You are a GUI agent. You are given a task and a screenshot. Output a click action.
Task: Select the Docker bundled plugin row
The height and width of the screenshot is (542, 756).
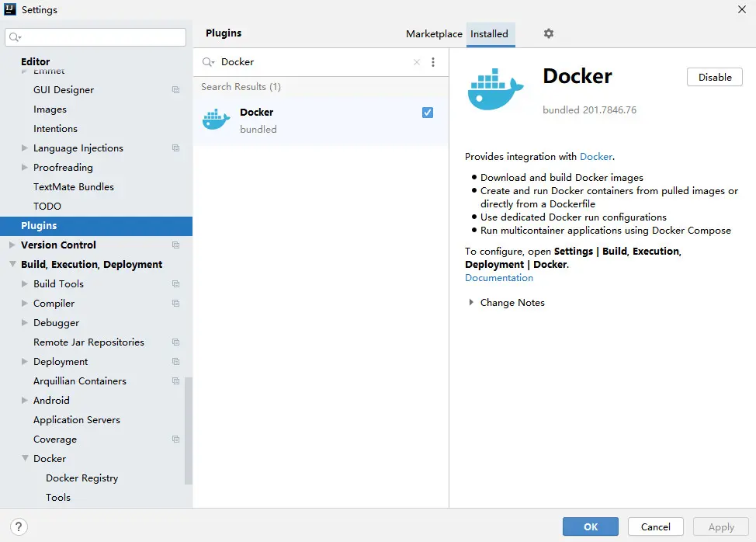pyautogui.click(x=321, y=120)
